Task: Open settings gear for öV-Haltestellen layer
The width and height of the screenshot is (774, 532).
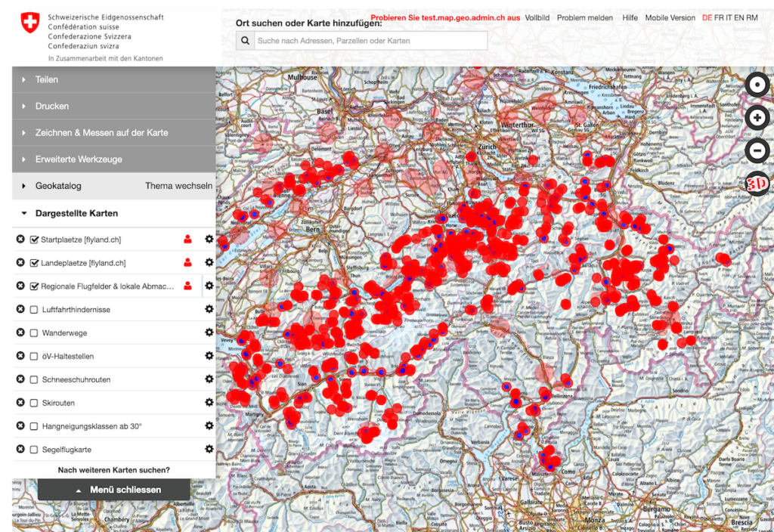Action: click(x=209, y=355)
